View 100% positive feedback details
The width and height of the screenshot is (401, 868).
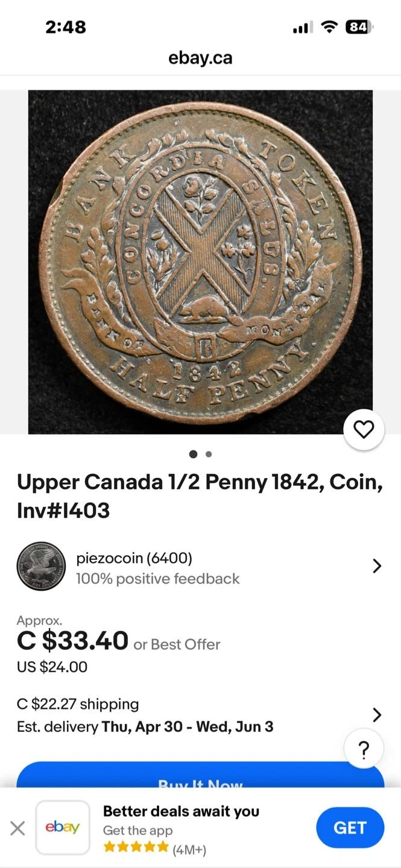click(157, 579)
